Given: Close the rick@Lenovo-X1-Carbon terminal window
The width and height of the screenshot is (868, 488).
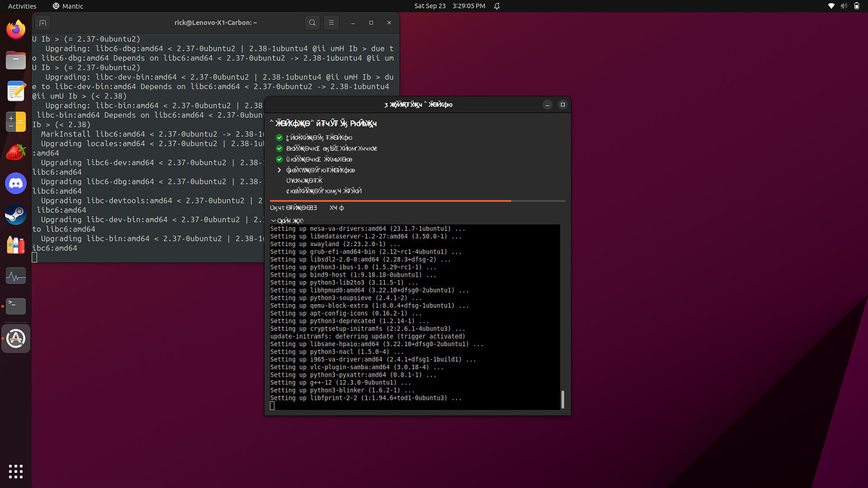Looking at the screenshot, I should [x=390, y=22].
